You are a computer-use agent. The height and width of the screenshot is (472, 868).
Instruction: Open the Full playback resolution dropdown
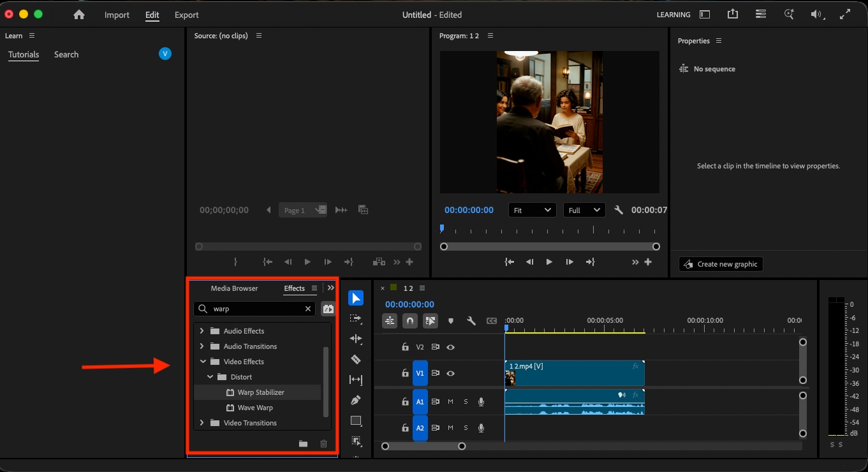[584, 210]
